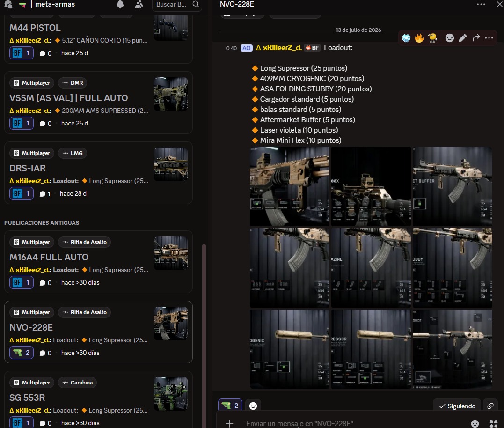Close the NVO-228E thread panel

pos(500,4)
